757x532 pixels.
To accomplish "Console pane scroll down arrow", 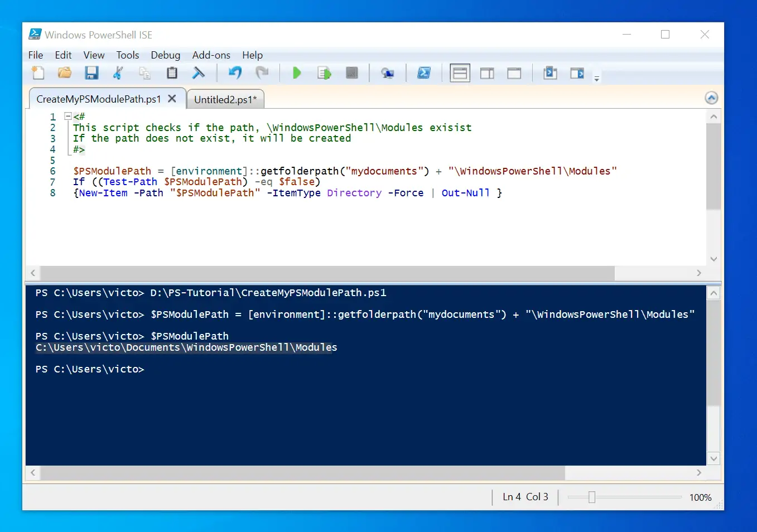I will pos(713,458).
